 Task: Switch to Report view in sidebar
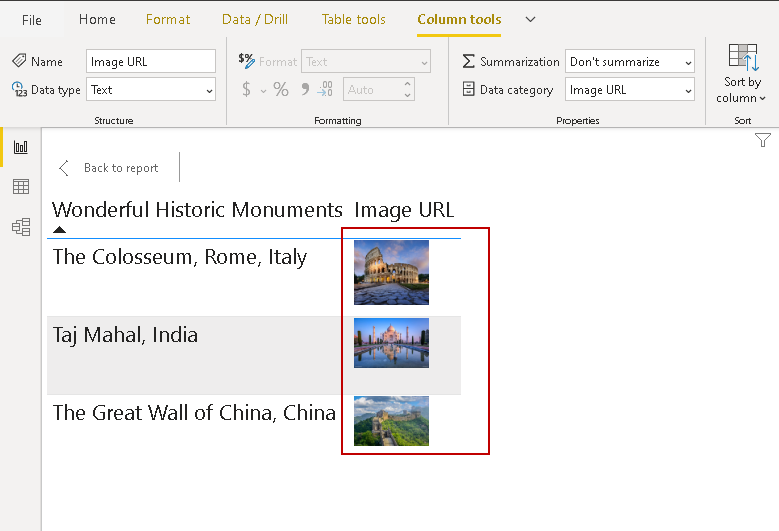click(x=20, y=148)
